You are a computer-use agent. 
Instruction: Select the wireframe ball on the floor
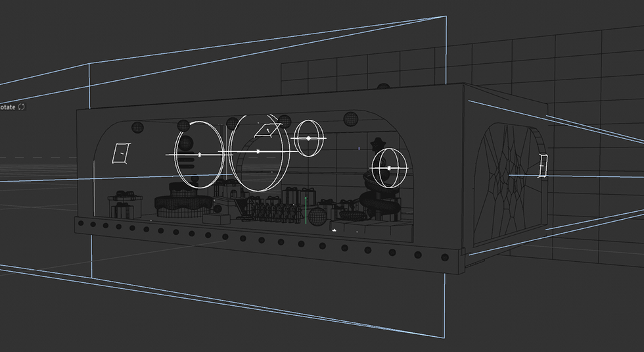pos(317,216)
